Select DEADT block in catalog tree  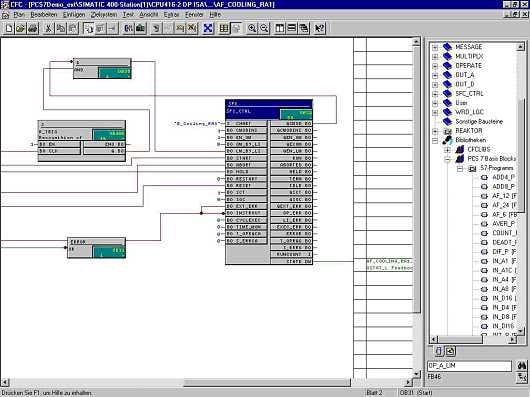pos(504,243)
